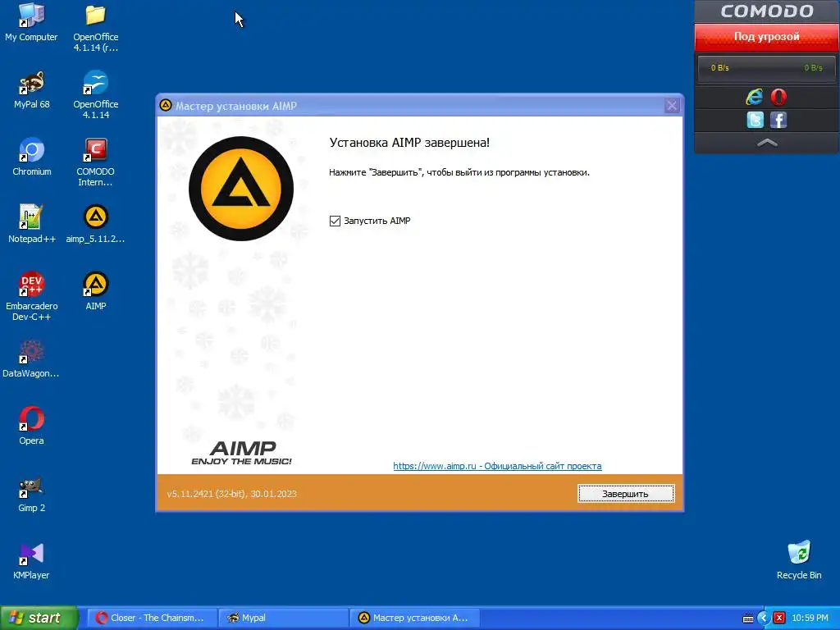
Task: Open My Computer desktop icon
Action: pos(31,22)
